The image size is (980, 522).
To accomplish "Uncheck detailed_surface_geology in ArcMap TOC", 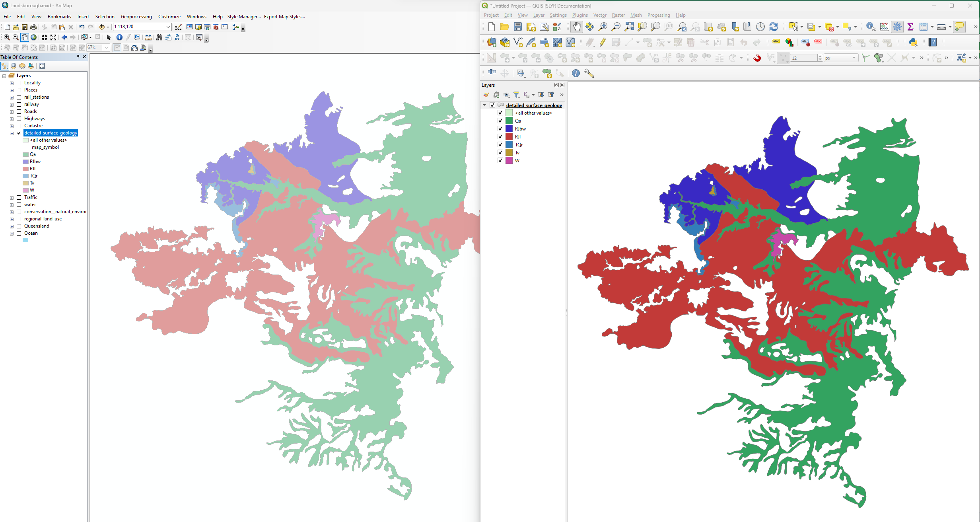I will coord(19,133).
